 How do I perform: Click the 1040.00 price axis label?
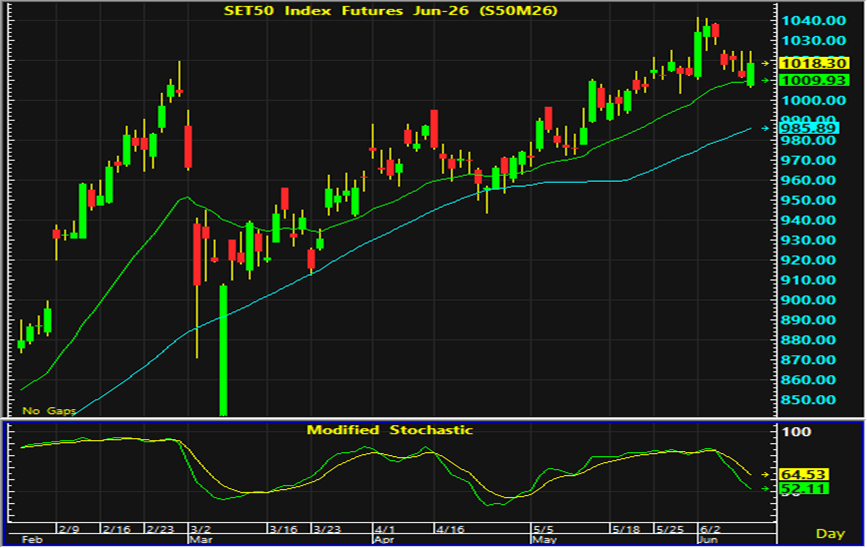pyautogui.click(x=813, y=20)
